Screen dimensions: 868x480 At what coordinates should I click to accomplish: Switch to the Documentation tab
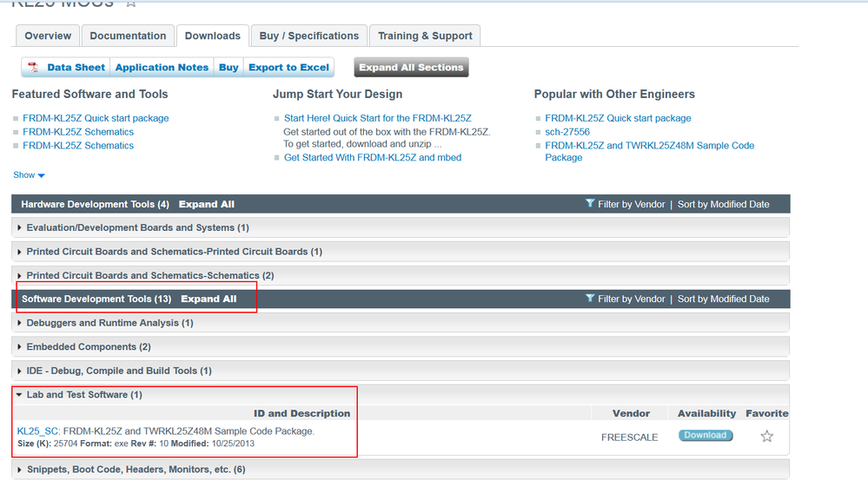[128, 36]
